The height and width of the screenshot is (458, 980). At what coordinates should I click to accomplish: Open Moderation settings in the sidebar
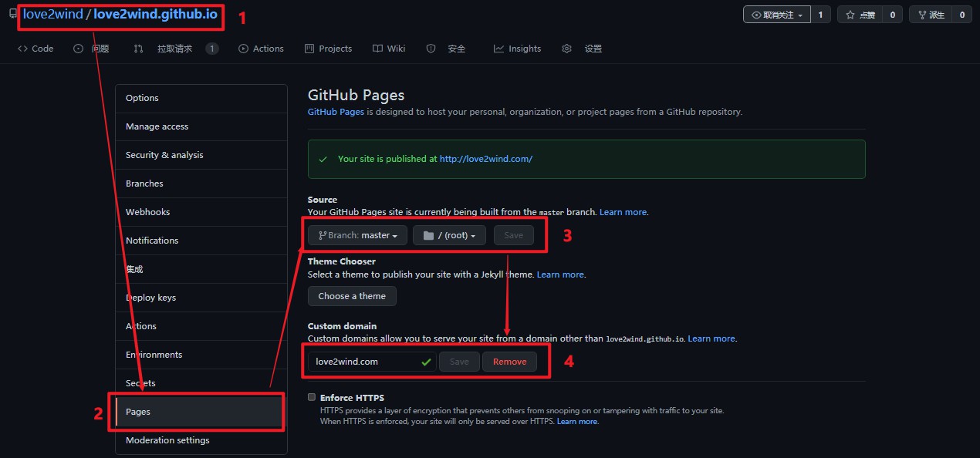[x=201, y=440]
